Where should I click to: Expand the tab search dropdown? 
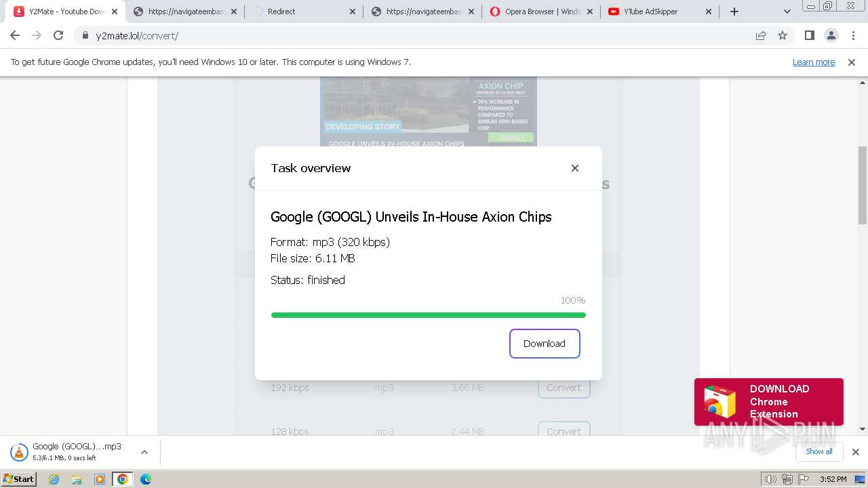[x=787, y=12]
